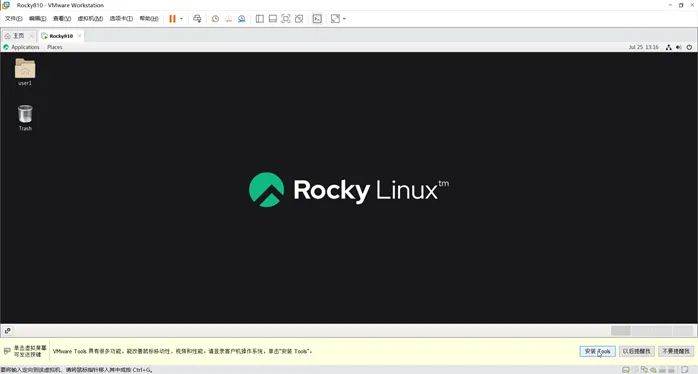698x374 pixels.
Task: Click the 不要提醒我 button
Action: (676, 351)
